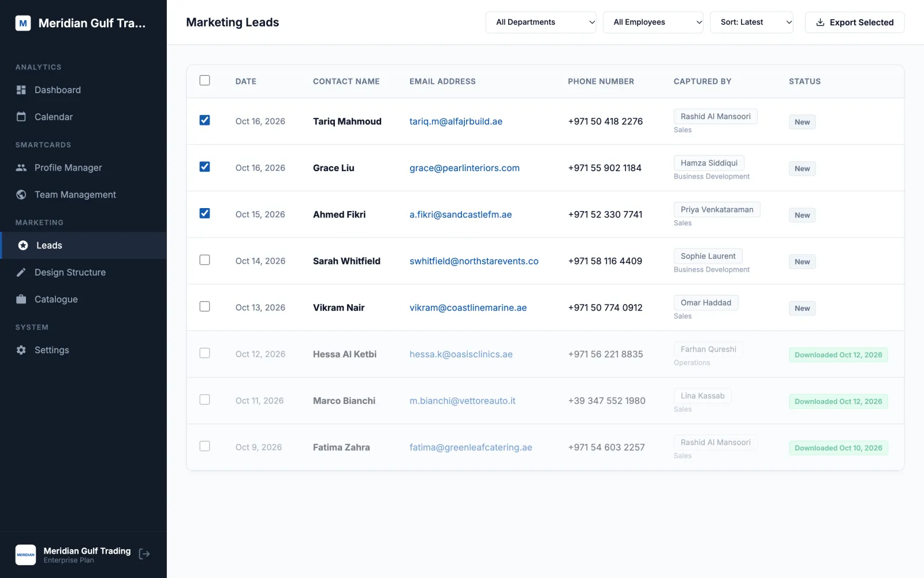
Task: Click the Meridian M logo icon
Action: [23, 23]
